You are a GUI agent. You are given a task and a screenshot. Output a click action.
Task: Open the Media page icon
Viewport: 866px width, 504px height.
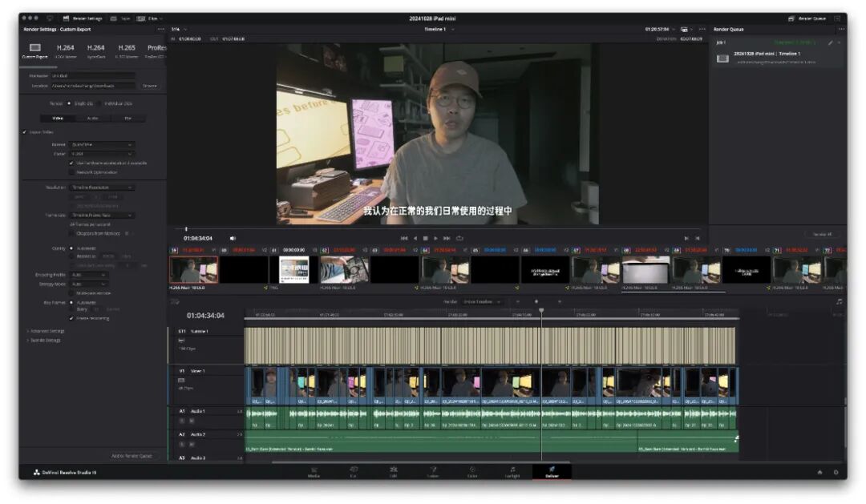tap(314, 470)
